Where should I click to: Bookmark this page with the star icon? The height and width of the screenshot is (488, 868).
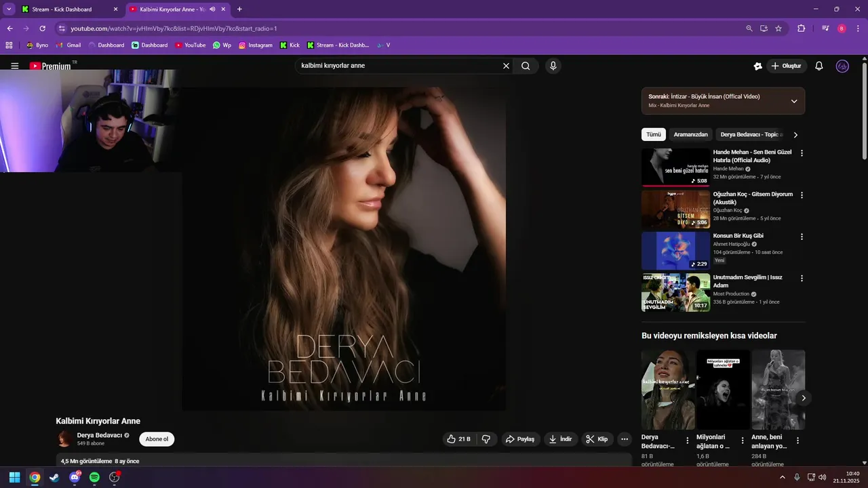click(778, 28)
